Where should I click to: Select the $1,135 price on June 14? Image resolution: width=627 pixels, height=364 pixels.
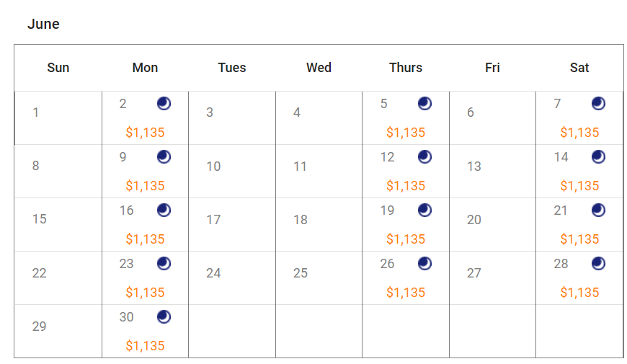click(x=579, y=186)
